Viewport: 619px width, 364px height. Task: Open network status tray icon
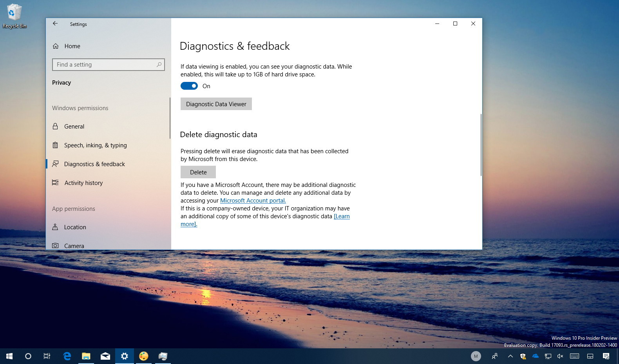[548, 356]
